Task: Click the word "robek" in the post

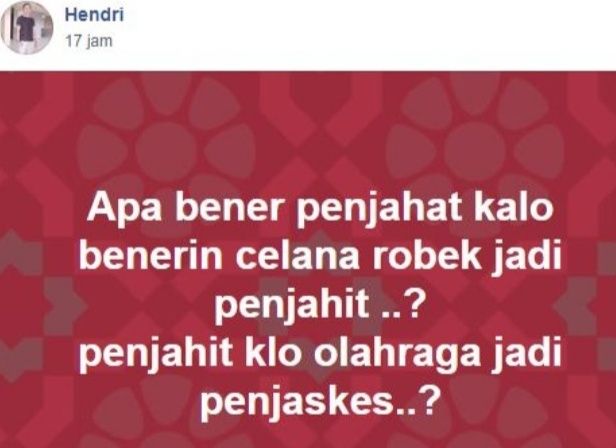Action: (427, 256)
